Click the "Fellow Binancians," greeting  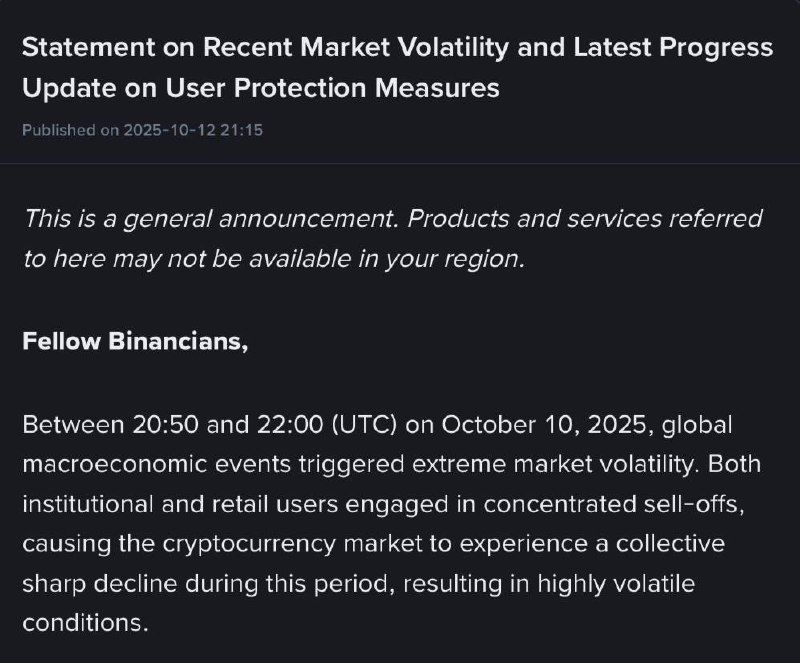tap(135, 341)
